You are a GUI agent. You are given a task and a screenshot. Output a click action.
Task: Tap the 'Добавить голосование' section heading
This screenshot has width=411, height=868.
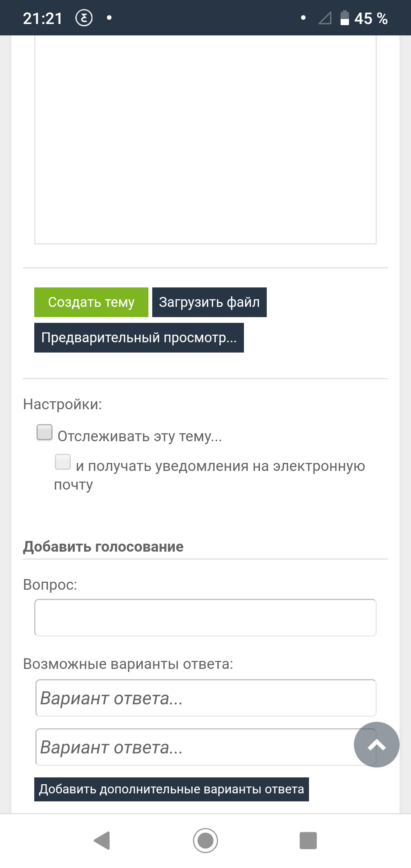tap(103, 547)
